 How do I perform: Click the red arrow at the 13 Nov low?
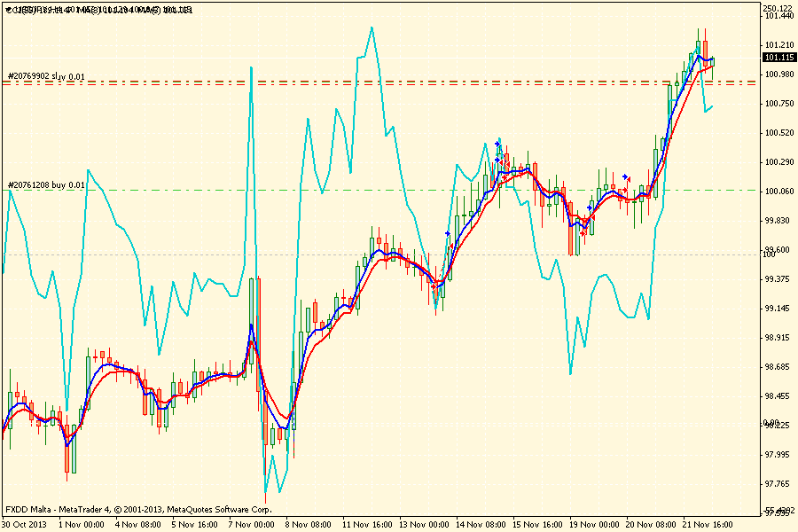[x=434, y=286]
